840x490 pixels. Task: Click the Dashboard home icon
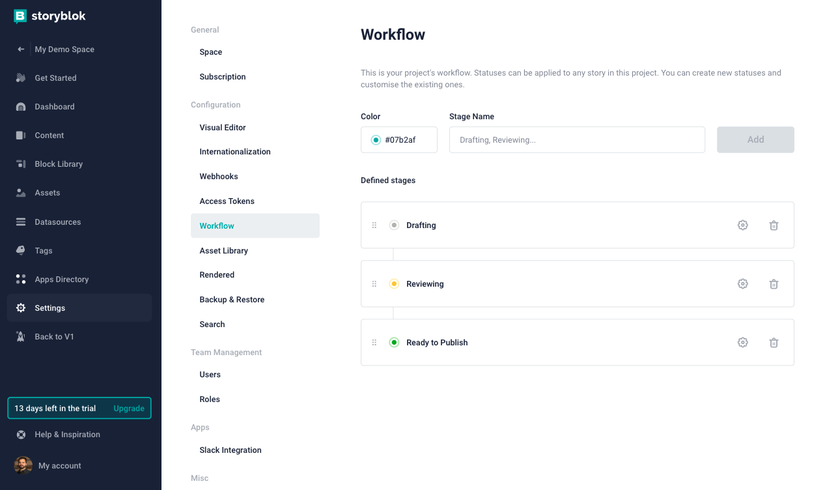[x=21, y=107]
